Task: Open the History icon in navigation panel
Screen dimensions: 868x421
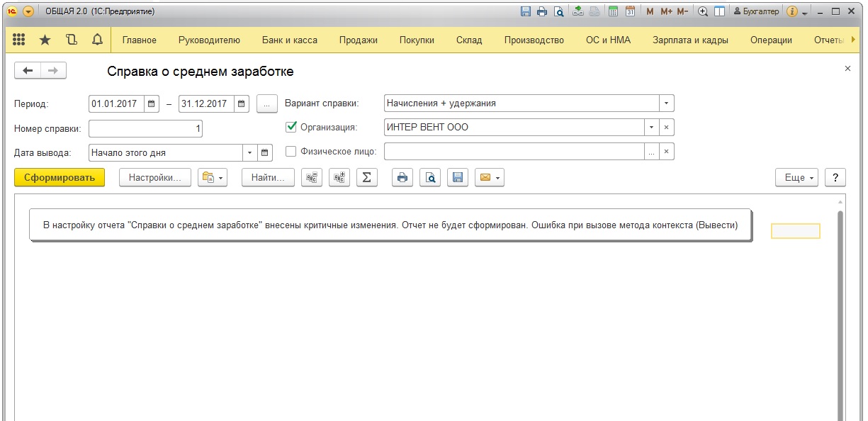Action: pos(71,40)
